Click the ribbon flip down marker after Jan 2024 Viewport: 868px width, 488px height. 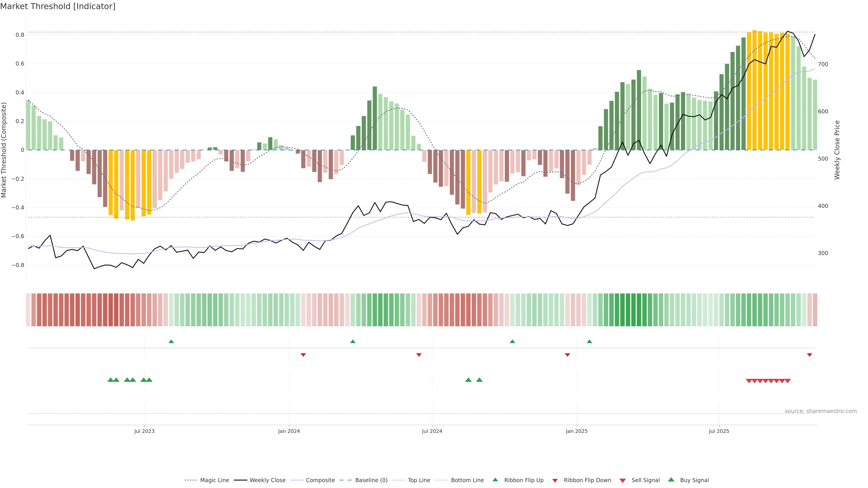pyautogui.click(x=303, y=355)
